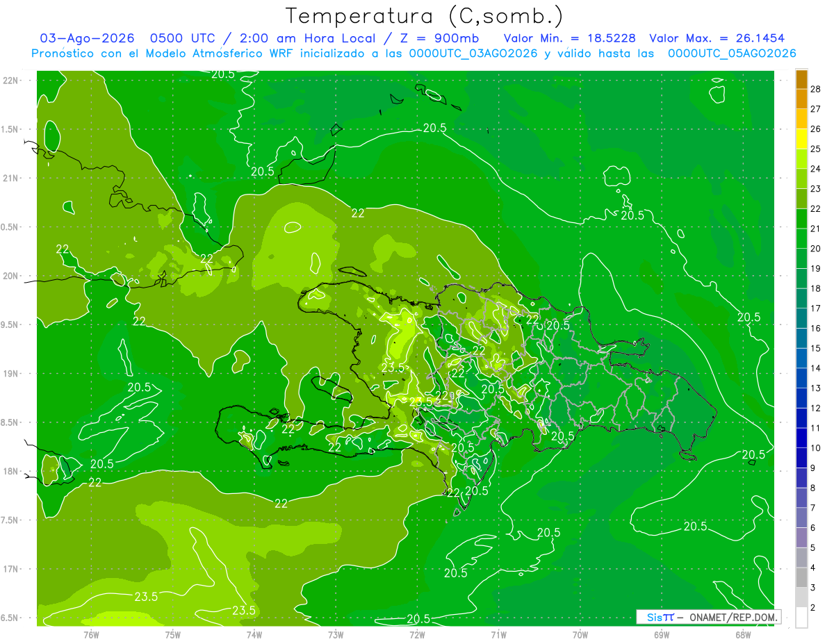Click the "03-Ago-2026" date text

tap(88, 38)
